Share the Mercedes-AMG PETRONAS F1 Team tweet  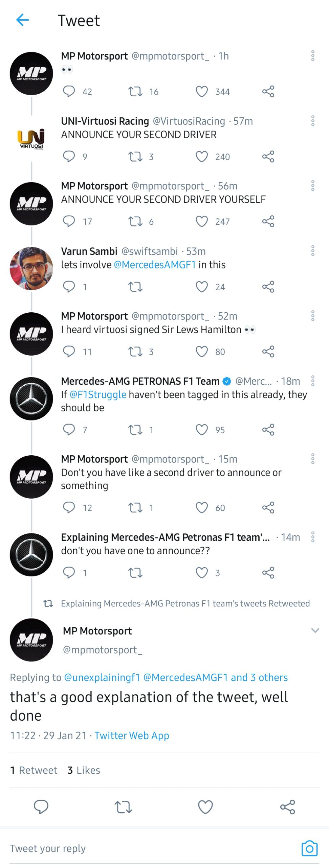[268, 430]
